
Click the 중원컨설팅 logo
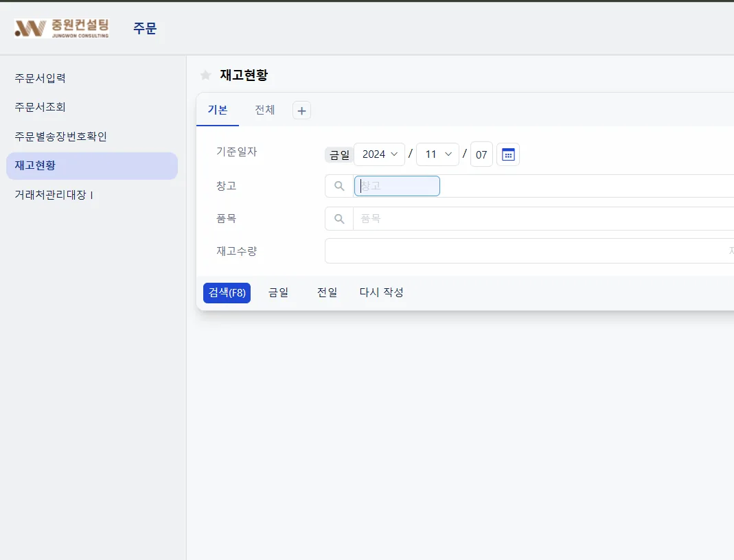point(62,28)
